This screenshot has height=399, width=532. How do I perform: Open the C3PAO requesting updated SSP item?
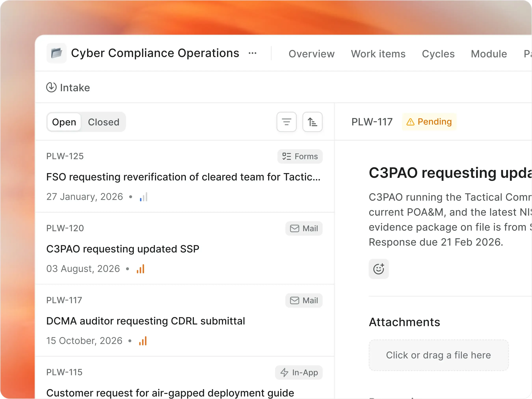185,248
